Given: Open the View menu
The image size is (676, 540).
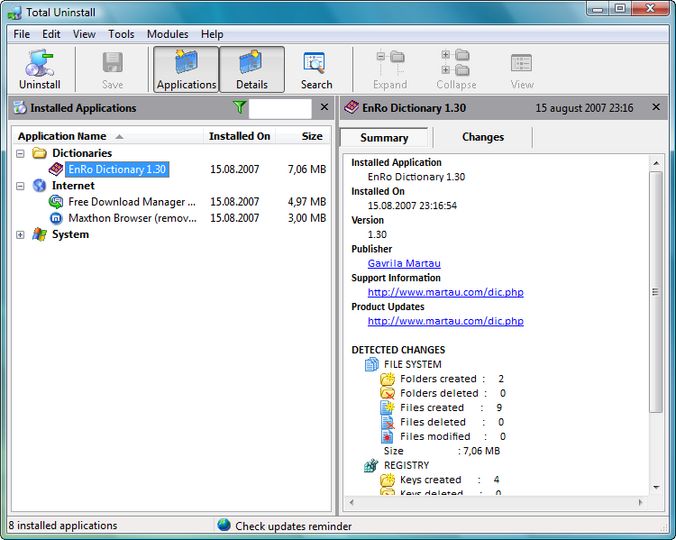Looking at the screenshot, I should coord(84,34).
